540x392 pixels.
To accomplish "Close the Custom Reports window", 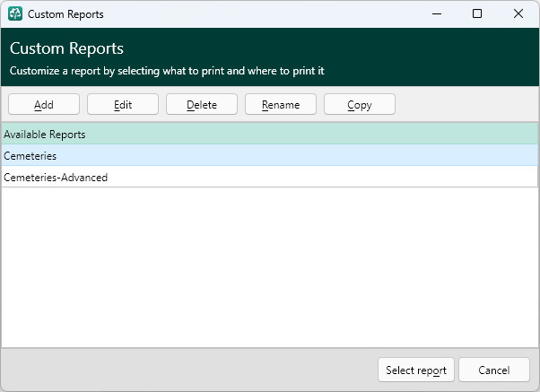I will click(518, 13).
